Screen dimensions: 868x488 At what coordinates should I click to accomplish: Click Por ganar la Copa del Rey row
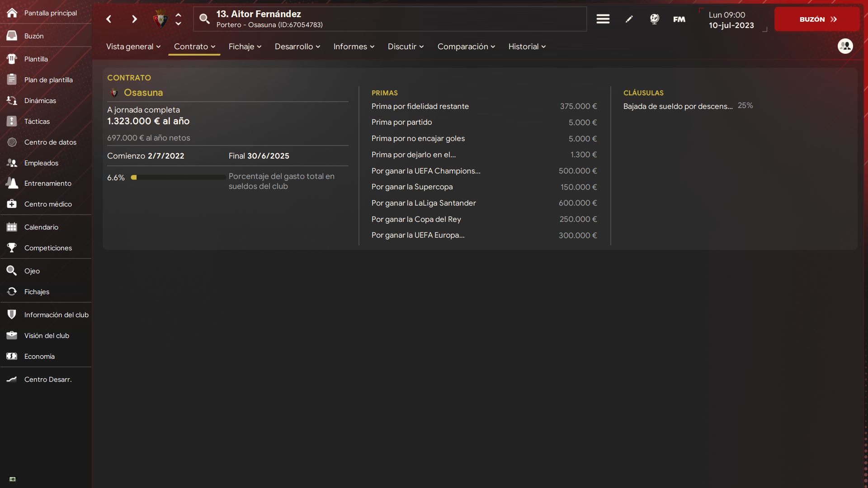(484, 219)
